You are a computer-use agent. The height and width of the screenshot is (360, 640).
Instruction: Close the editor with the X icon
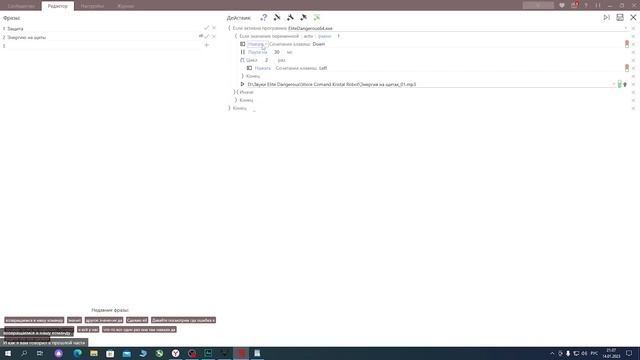click(x=633, y=17)
